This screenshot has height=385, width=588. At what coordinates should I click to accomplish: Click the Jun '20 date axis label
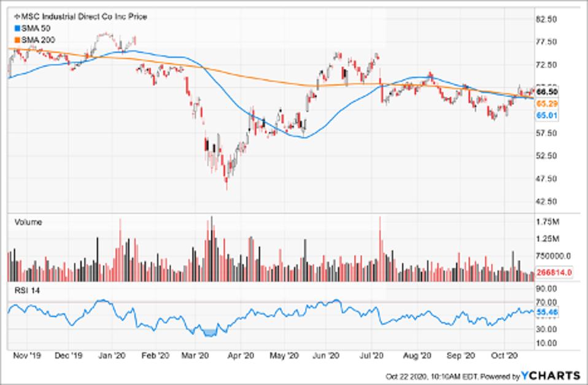tap(326, 356)
